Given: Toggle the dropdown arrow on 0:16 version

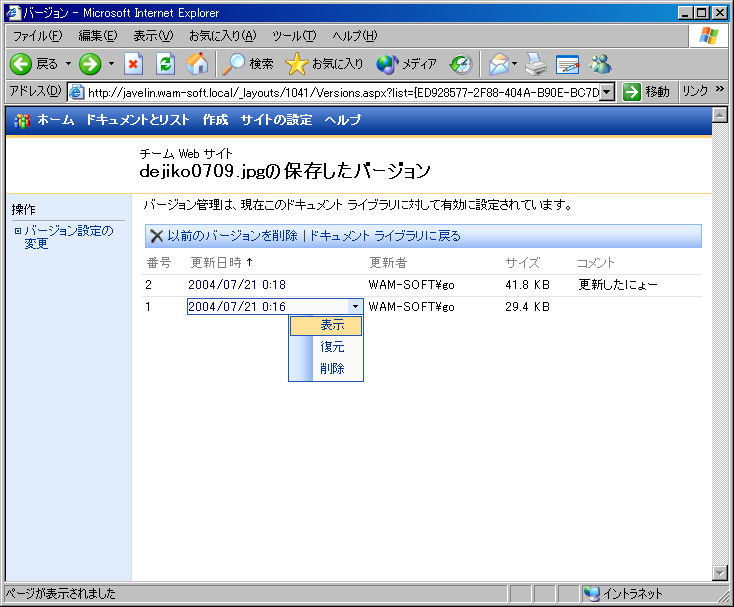Looking at the screenshot, I should point(355,307).
